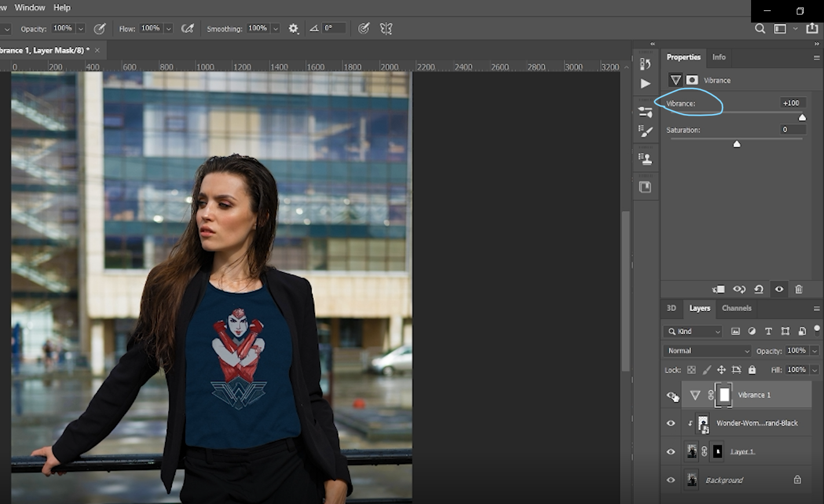Open the Brush Settings panel icon
Screen dimensions: 824x504
pyautogui.click(x=645, y=112)
